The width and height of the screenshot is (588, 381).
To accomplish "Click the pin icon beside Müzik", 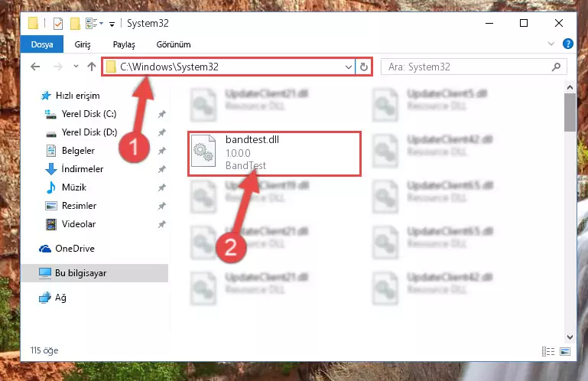I will tap(161, 187).
